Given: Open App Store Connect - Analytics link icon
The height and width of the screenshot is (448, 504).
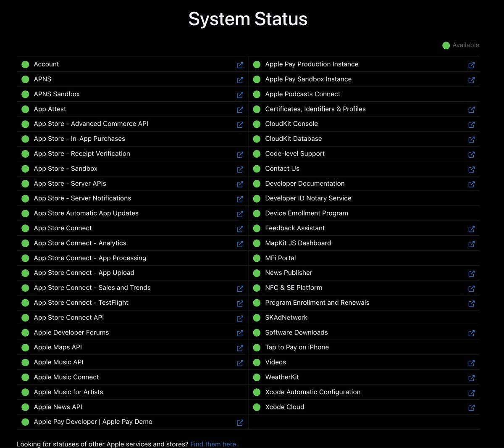Looking at the screenshot, I should click(x=240, y=244).
